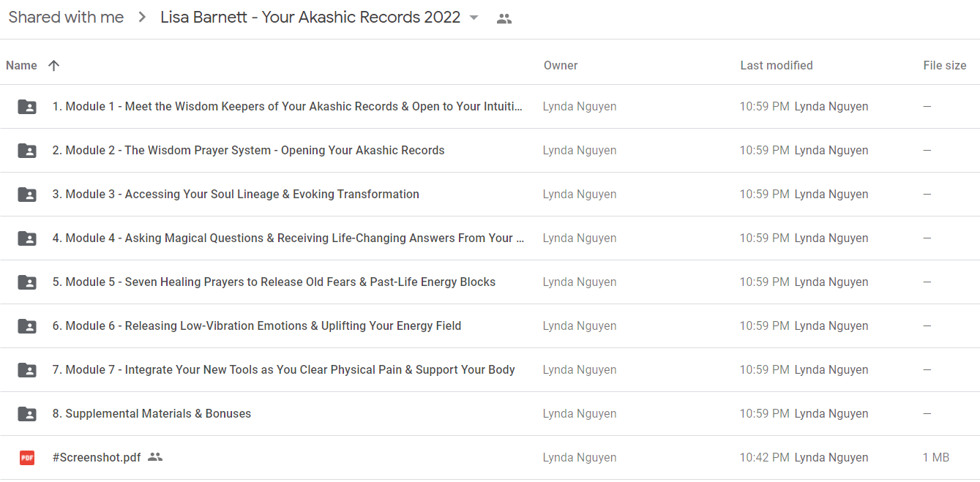Click the Last modified column header
980x482 pixels.
click(776, 65)
